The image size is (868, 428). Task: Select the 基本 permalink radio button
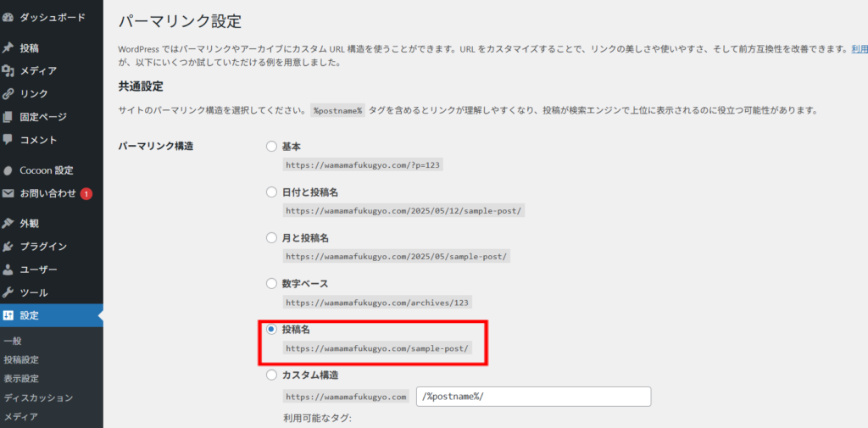pyautogui.click(x=271, y=147)
